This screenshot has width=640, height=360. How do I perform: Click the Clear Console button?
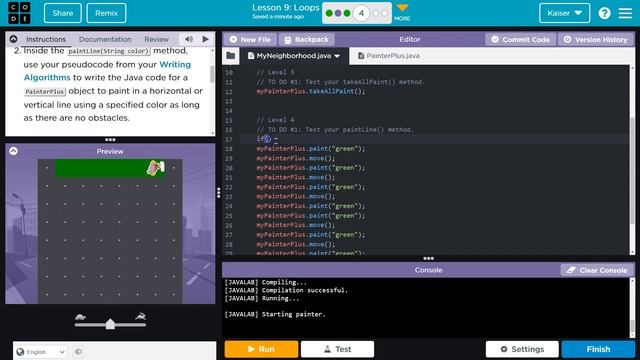[597, 270]
